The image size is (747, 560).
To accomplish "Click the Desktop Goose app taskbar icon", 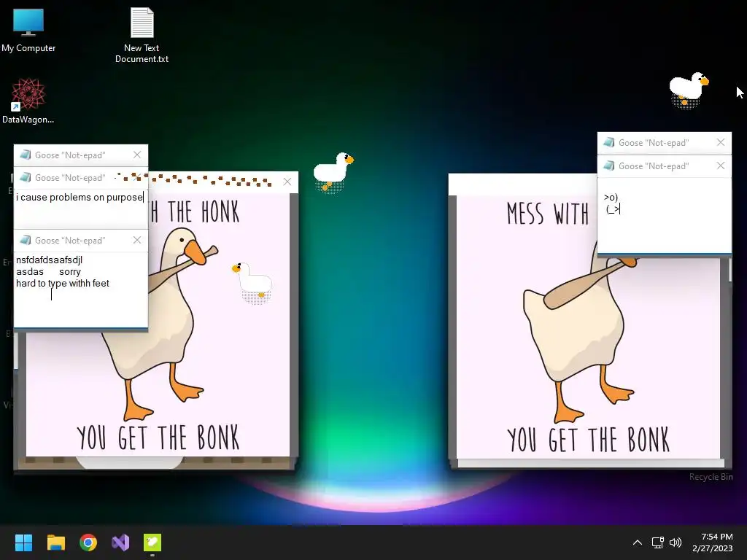I will point(152,542).
